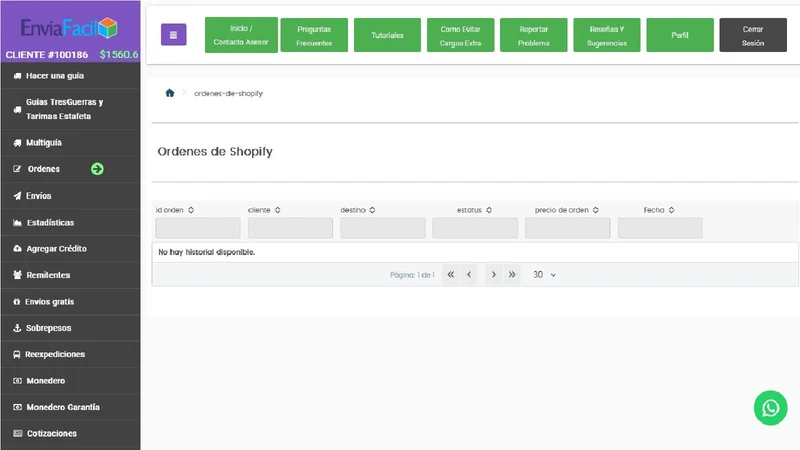
Task: Click Inicio / Contacto Asesor button
Action: [x=241, y=35]
